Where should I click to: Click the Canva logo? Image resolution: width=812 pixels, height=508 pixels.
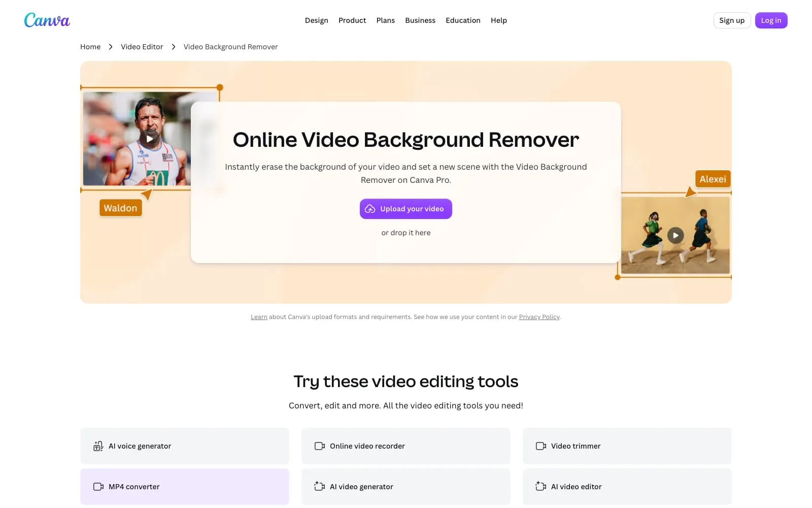point(47,20)
